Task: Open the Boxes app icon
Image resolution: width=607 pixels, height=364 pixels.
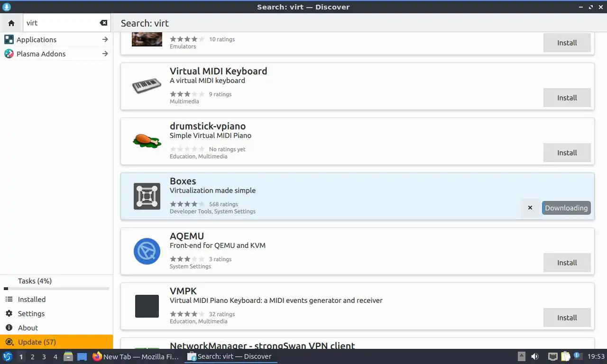Action: (x=147, y=196)
